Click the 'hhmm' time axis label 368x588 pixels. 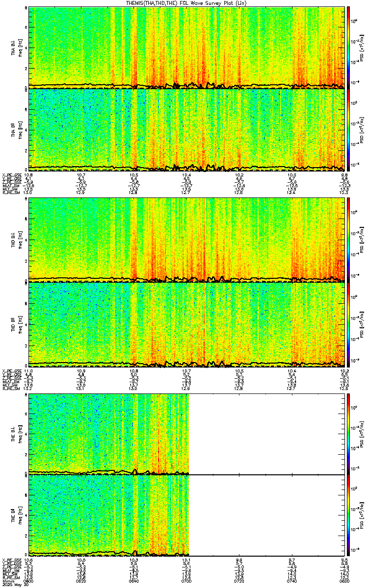[7, 581]
